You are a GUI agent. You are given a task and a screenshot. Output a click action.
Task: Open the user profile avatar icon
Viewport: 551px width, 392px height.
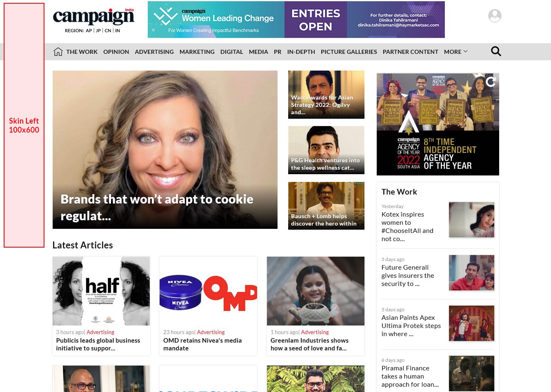[x=495, y=16]
